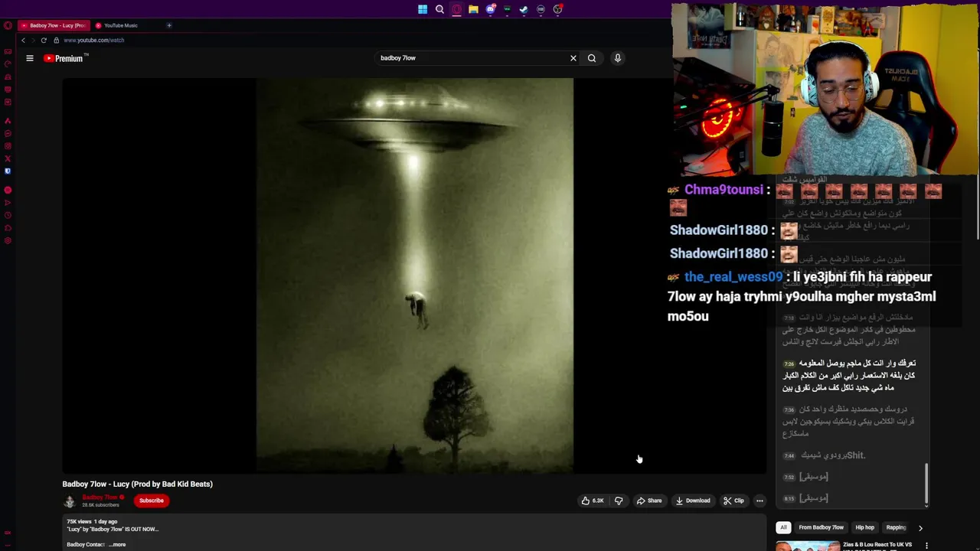The image size is (980, 551).
Task: Open Badboy 7low channel avatar
Action: 70,501
